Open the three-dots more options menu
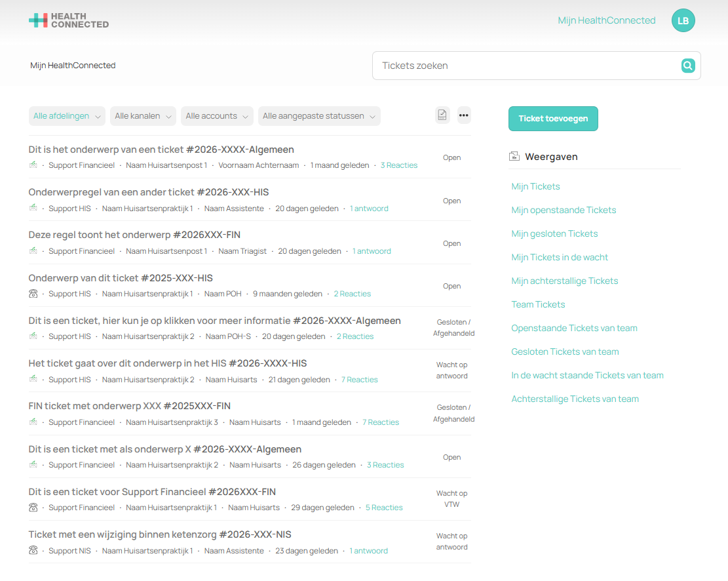 coord(463,115)
